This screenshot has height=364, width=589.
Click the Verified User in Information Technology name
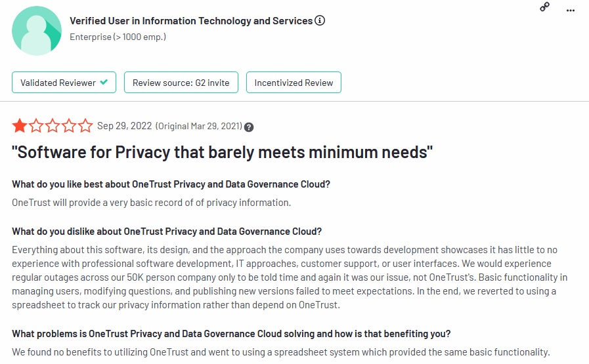(191, 20)
